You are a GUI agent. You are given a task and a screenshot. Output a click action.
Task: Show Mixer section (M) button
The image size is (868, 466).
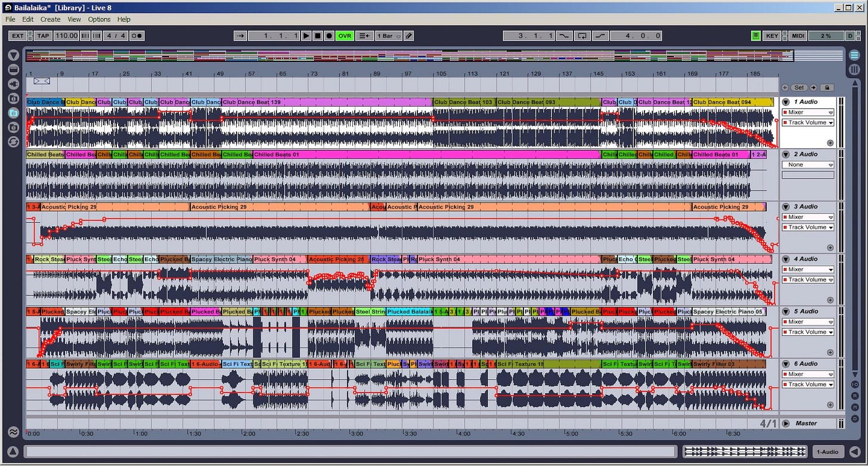855,407
